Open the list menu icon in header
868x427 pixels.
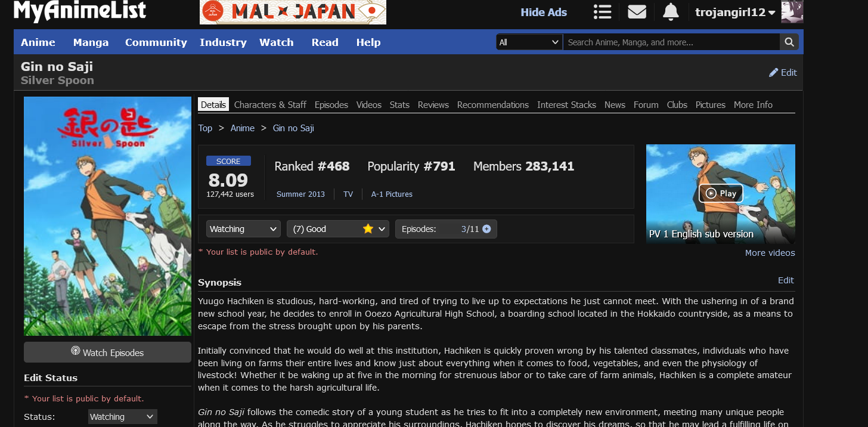[x=603, y=12]
